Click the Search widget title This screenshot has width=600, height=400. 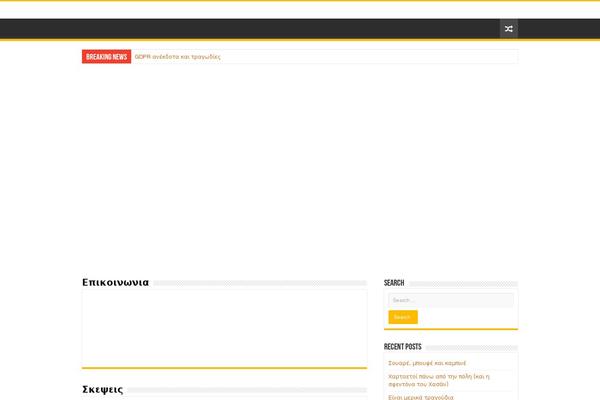coord(394,283)
